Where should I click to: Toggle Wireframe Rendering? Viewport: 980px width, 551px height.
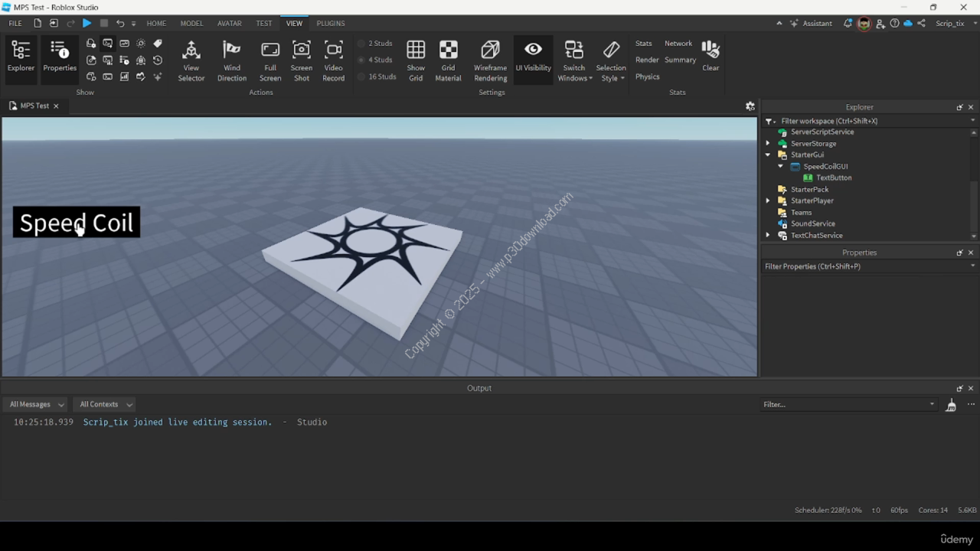coord(490,60)
